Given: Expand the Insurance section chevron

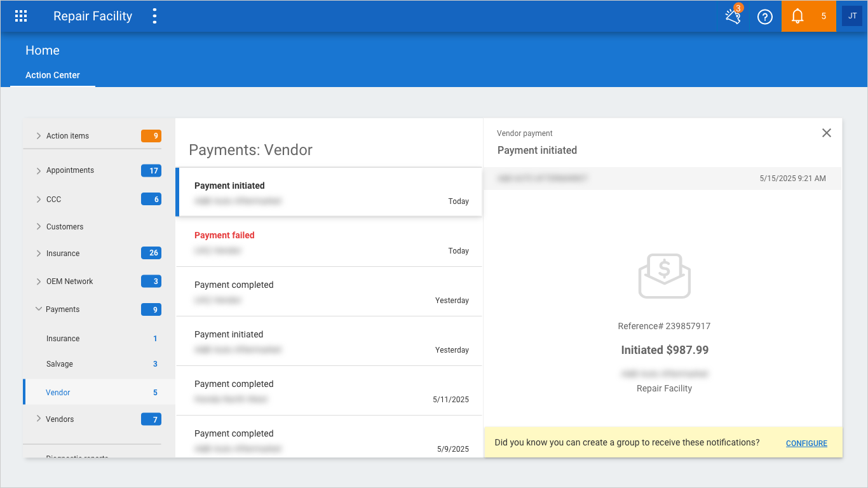Looking at the screenshot, I should [x=39, y=254].
